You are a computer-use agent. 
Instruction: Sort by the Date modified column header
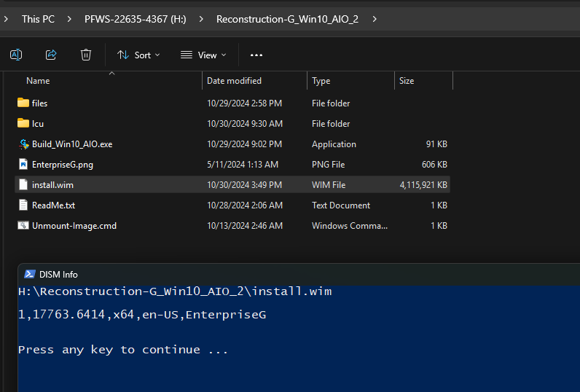(234, 81)
